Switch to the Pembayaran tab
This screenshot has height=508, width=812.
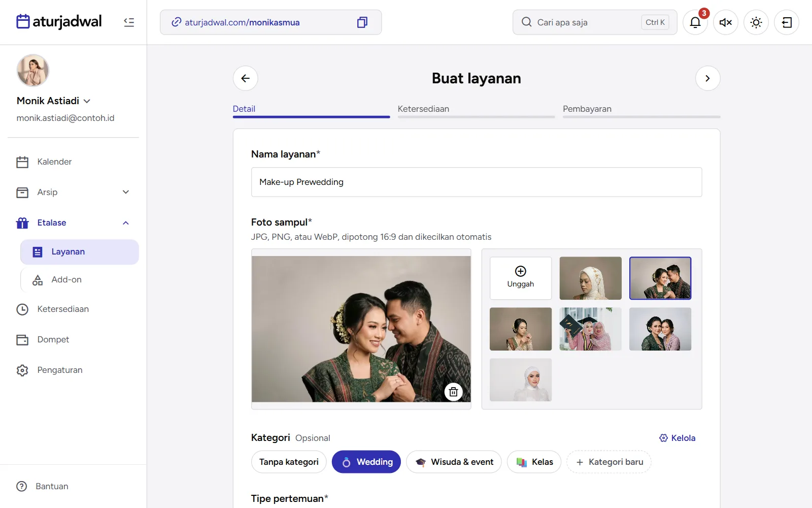[x=641, y=110]
